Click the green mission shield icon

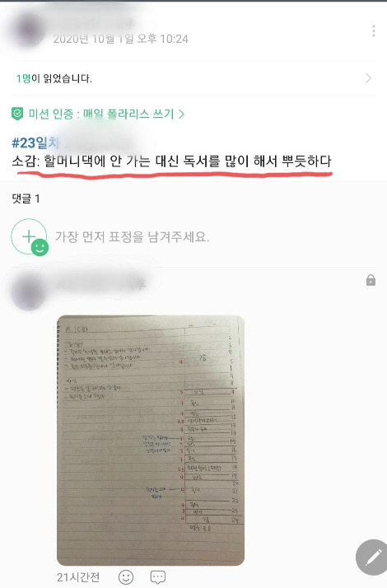(17, 114)
